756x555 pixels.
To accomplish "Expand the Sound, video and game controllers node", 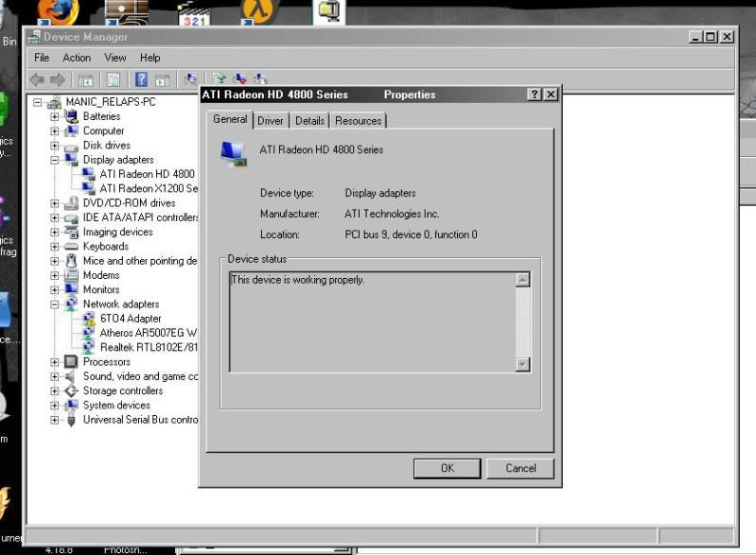I will 55,376.
